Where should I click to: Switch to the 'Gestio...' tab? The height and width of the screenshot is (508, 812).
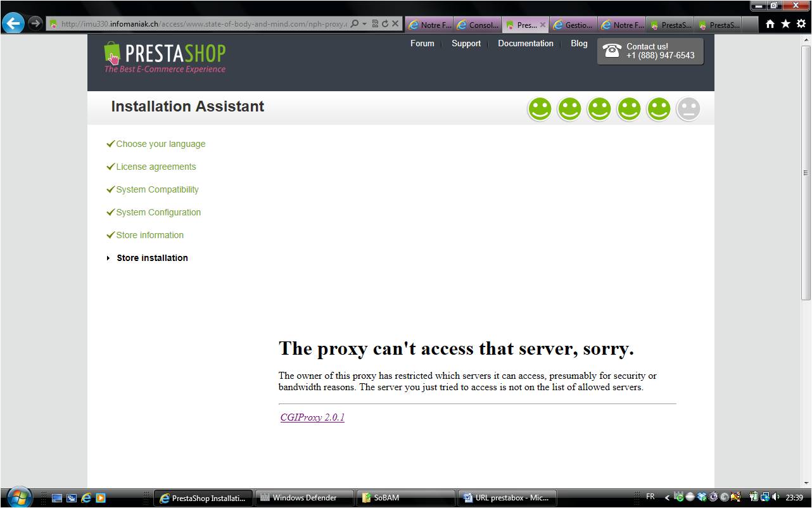pos(573,25)
